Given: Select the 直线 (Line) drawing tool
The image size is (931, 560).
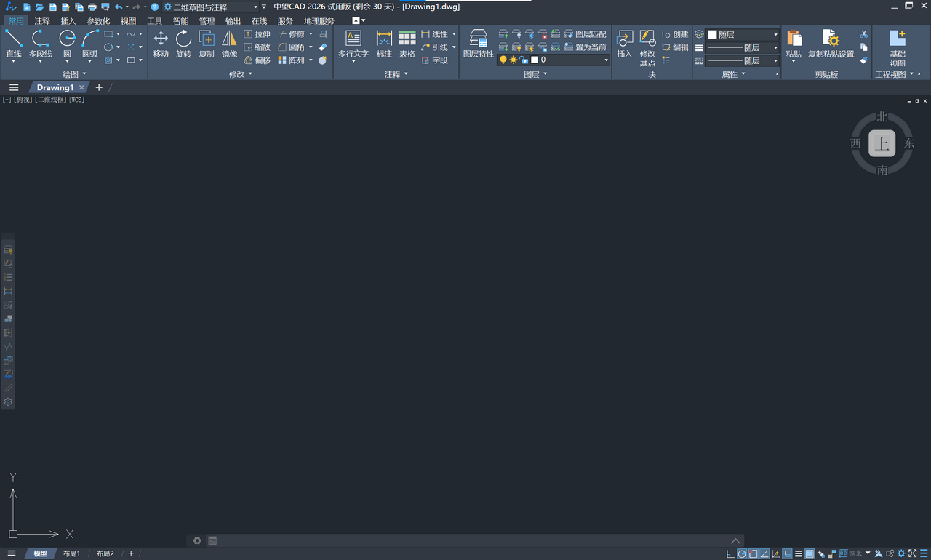Looking at the screenshot, I should pyautogui.click(x=14, y=44).
